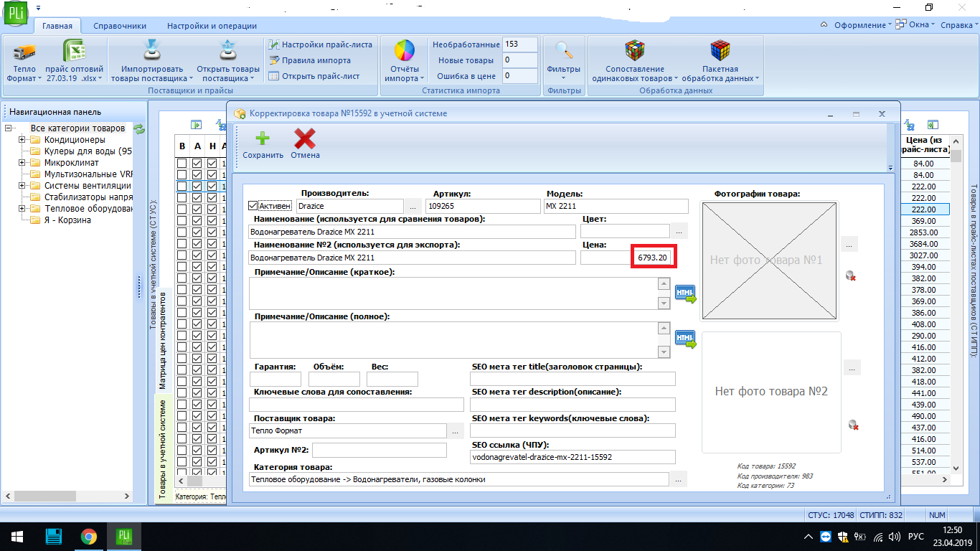
Task: Click the sort icon above the price column
Action: click(x=910, y=125)
